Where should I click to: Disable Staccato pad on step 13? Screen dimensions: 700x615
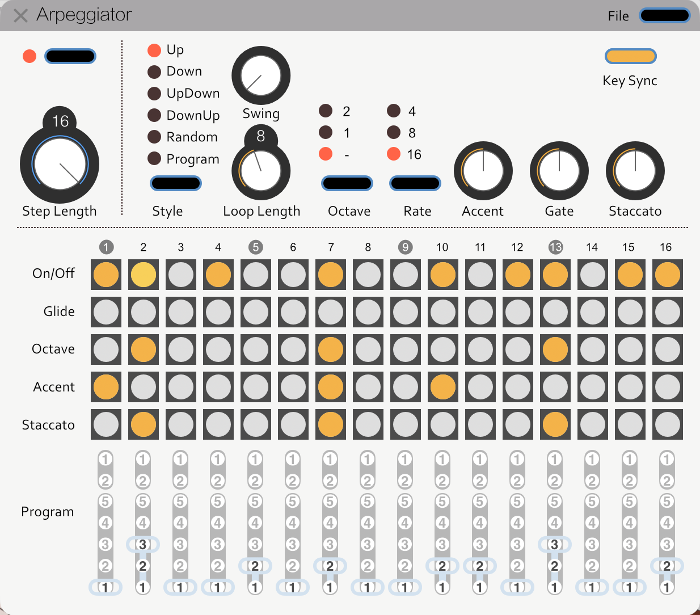tap(555, 424)
